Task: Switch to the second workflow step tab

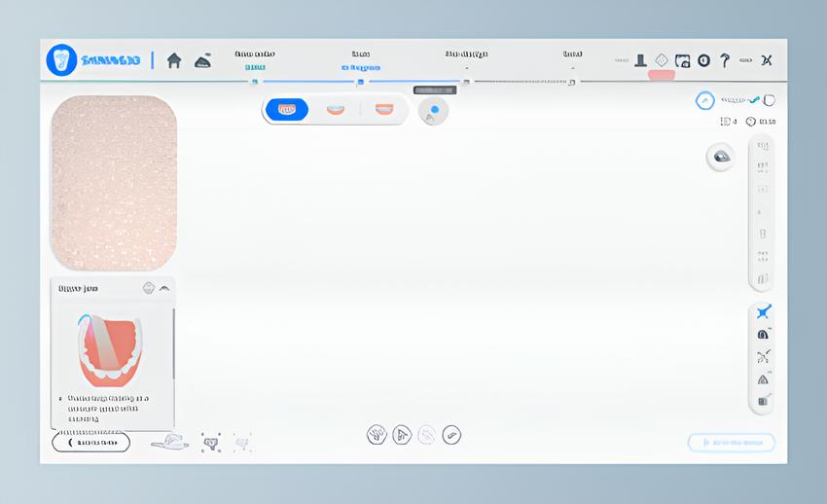Action: click(x=361, y=60)
